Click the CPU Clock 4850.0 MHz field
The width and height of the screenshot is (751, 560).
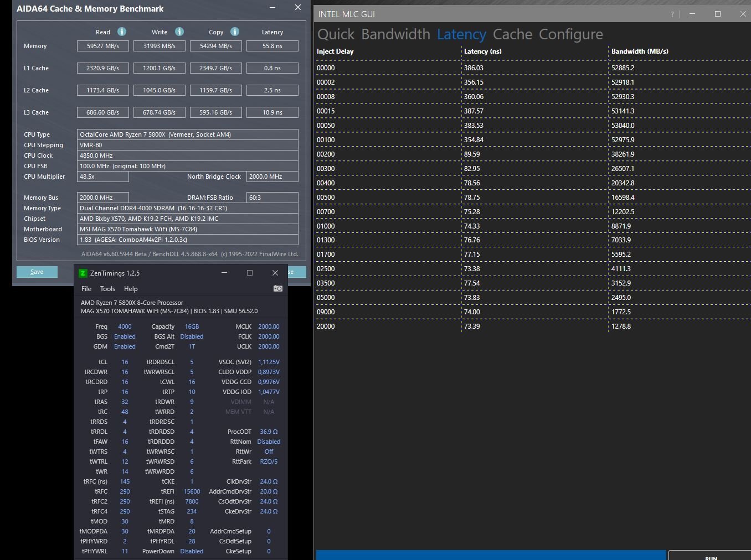[x=188, y=155]
